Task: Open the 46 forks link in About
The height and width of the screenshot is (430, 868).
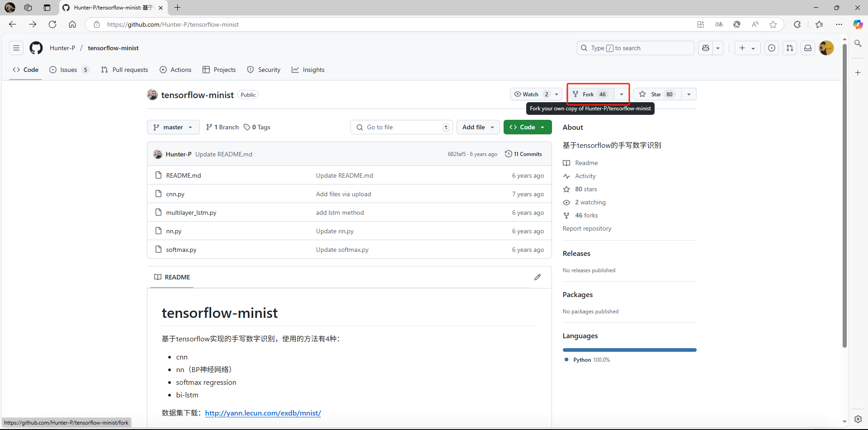Action: click(x=586, y=215)
